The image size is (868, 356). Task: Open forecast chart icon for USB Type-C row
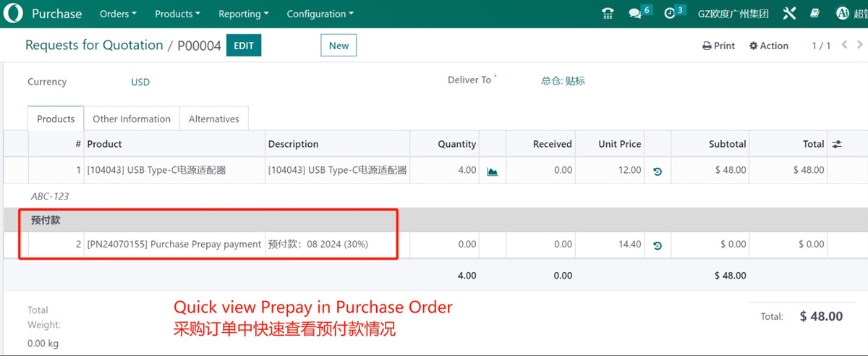493,171
